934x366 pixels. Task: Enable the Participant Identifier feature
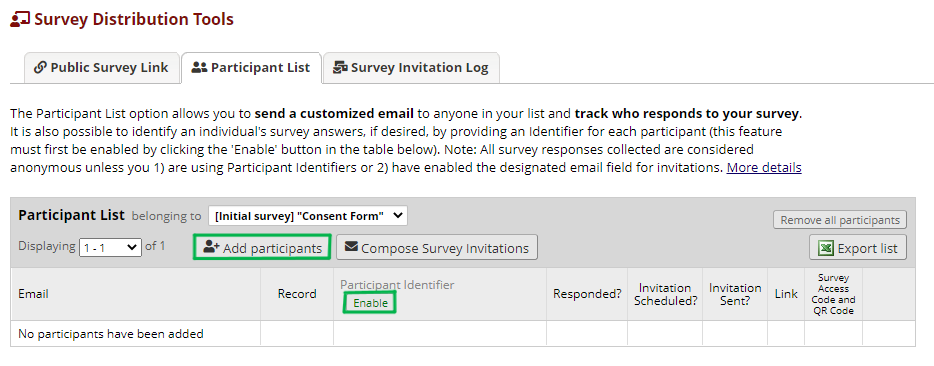click(370, 303)
